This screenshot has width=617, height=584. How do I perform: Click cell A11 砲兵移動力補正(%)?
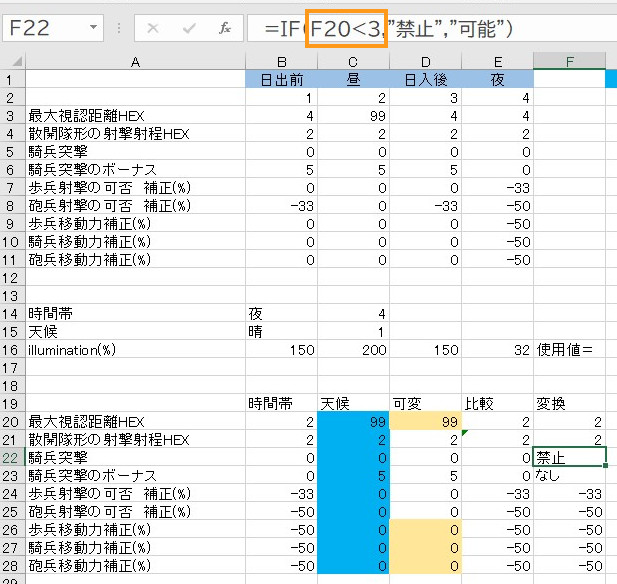click(x=135, y=260)
